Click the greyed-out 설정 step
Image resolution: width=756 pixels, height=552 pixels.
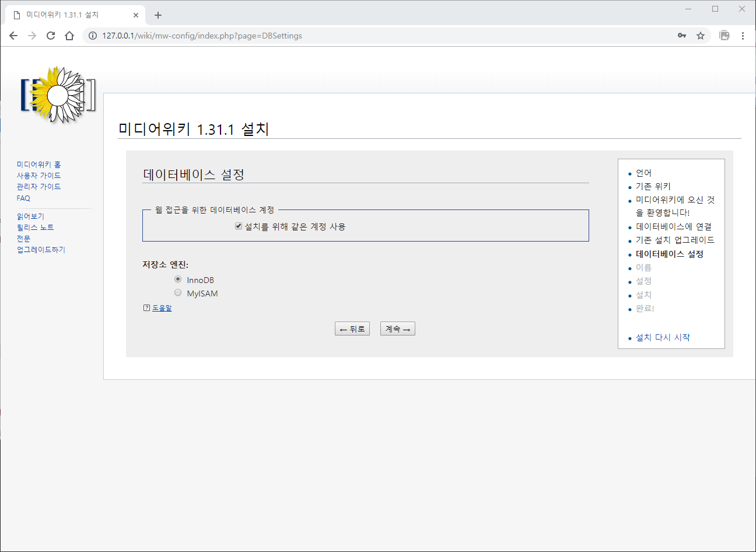click(643, 281)
